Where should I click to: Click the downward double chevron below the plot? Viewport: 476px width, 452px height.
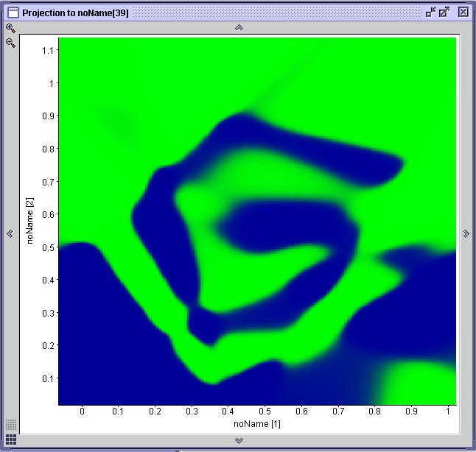[239, 440]
